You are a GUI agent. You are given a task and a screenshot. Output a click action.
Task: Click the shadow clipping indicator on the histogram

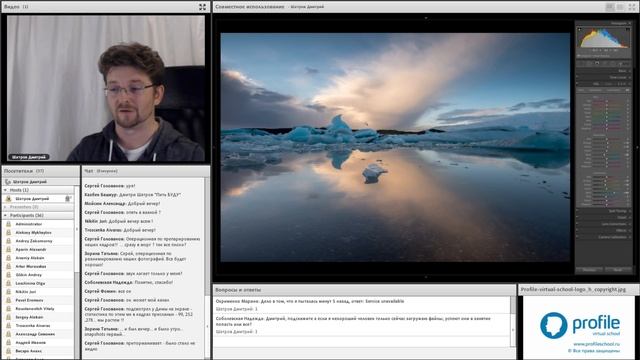[x=580, y=29]
